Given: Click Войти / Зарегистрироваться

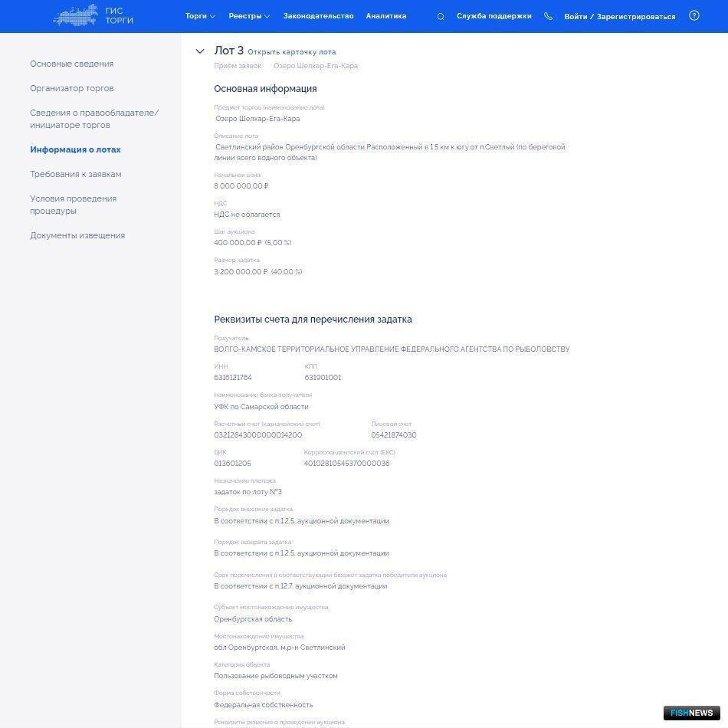Looking at the screenshot, I should coord(619,16).
